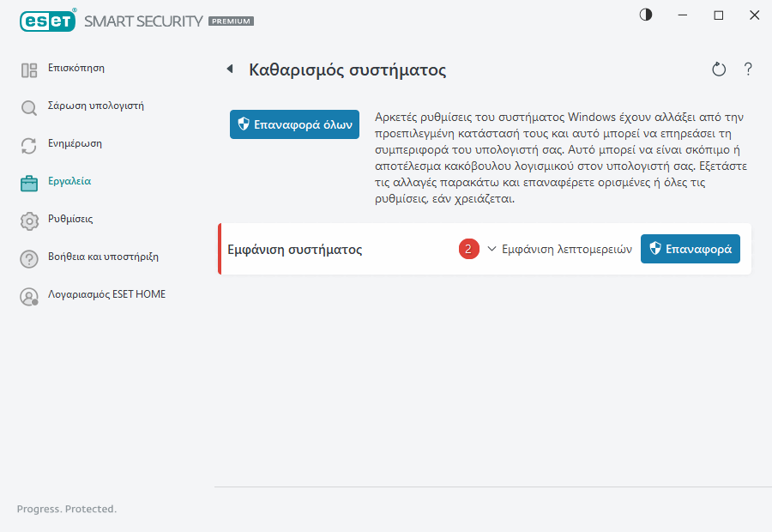
Task: Expand Εμφάνιση λεπτομερειών details
Action: pos(559,249)
